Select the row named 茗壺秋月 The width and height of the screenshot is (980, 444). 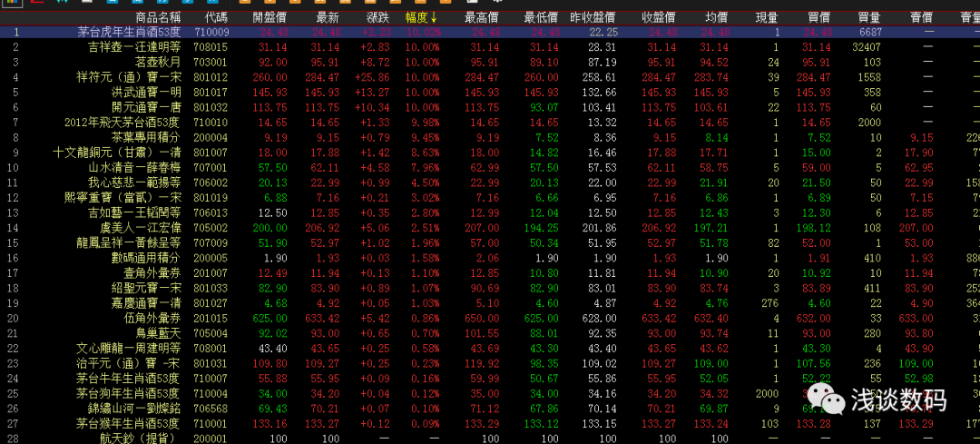click(x=490, y=62)
